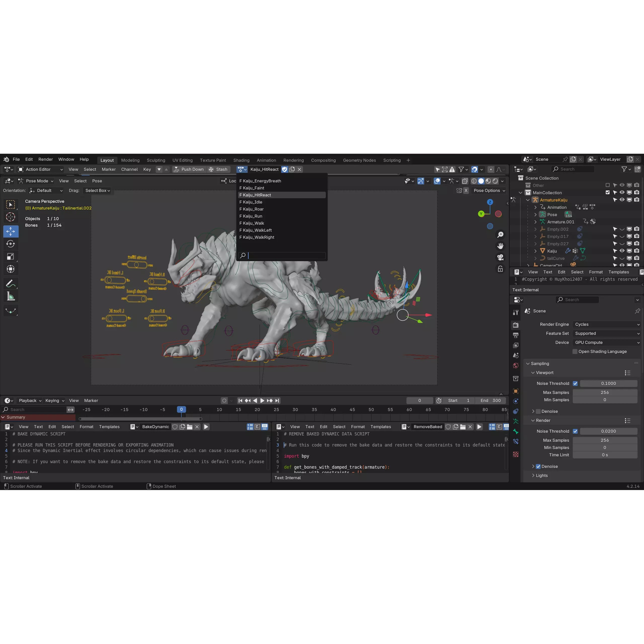Select the Kaiju_EnergyBreath action

click(x=282, y=181)
